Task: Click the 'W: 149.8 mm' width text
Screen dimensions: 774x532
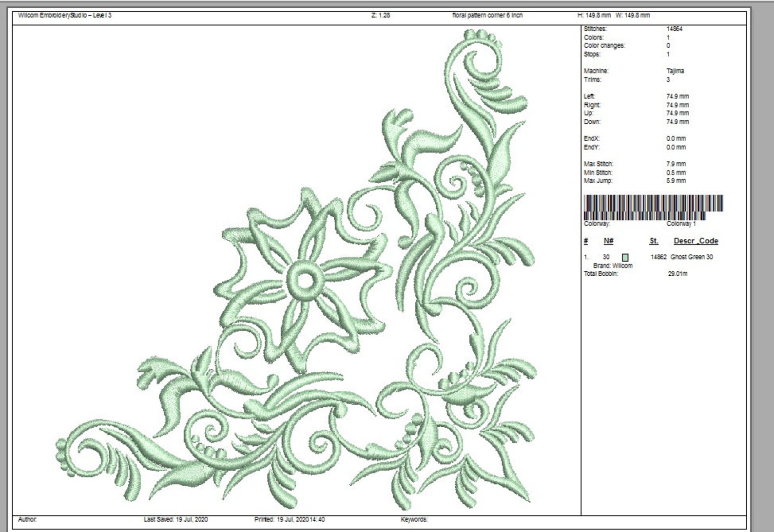Action: tap(633, 15)
